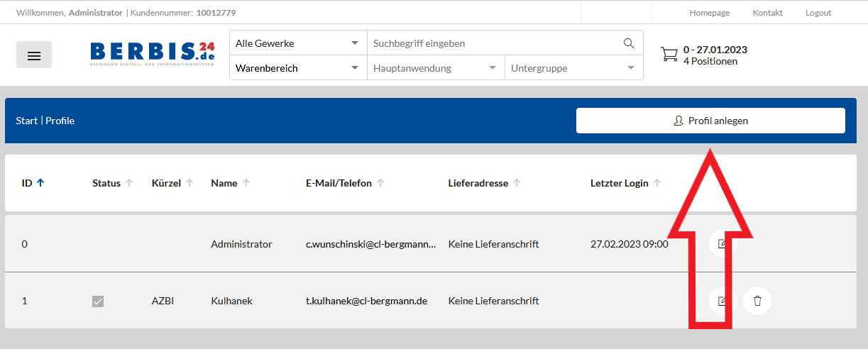Open the Alle Gewerke dropdown

click(297, 43)
